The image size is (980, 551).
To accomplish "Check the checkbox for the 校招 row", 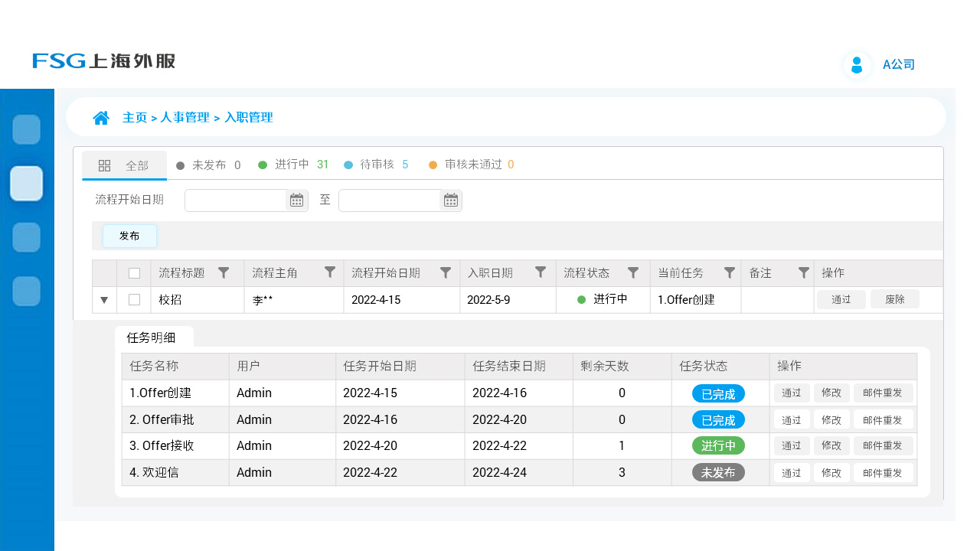I will 134,299.
